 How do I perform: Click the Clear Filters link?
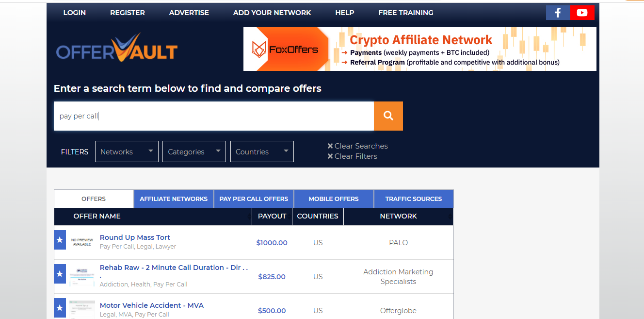pyautogui.click(x=356, y=156)
